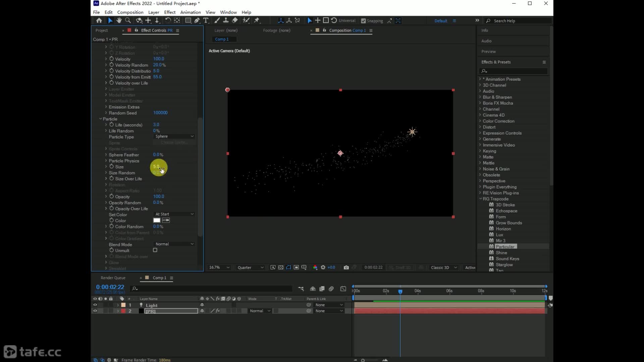The width and height of the screenshot is (644, 362).
Task: Click the Home icon in the toolbar
Action: tap(99, 20)
